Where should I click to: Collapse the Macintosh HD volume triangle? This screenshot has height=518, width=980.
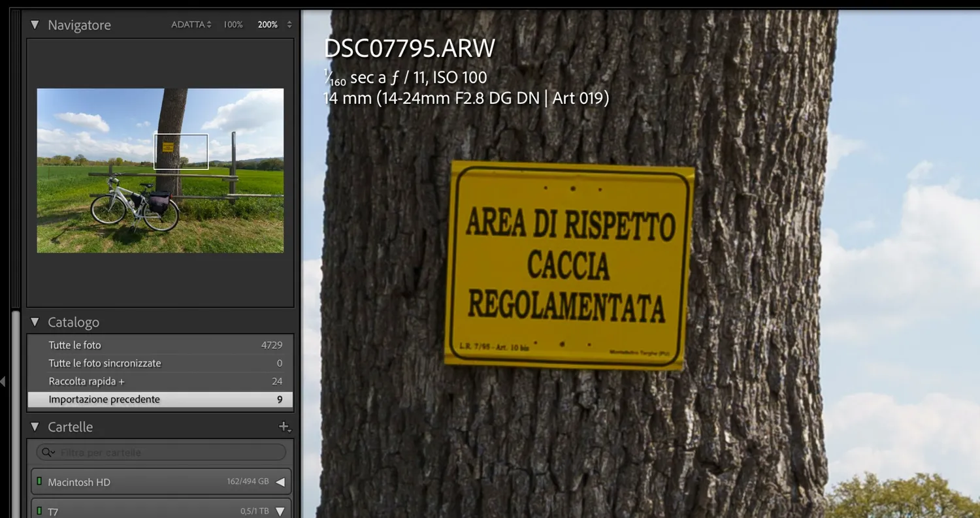click(280, 482)
